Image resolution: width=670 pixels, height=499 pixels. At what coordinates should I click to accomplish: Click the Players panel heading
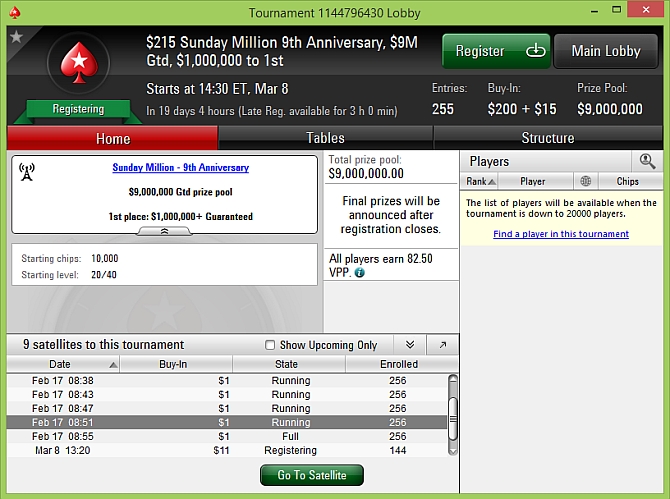489,161
